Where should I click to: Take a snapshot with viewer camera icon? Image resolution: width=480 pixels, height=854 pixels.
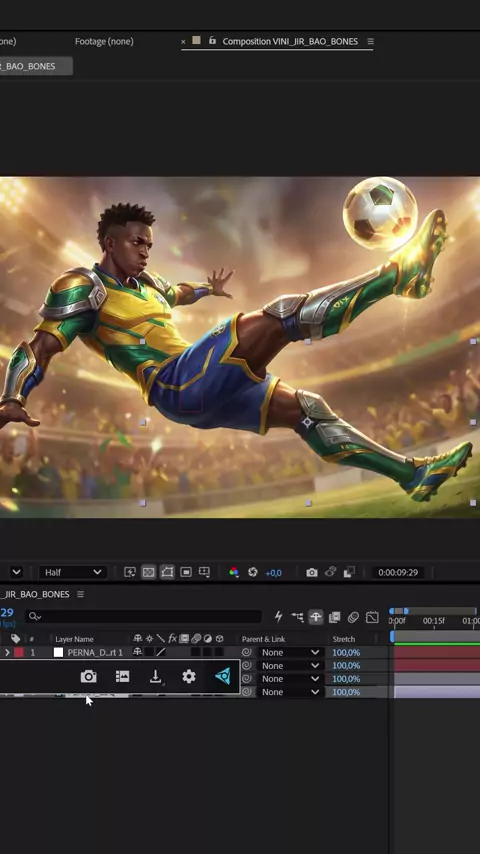312,572
